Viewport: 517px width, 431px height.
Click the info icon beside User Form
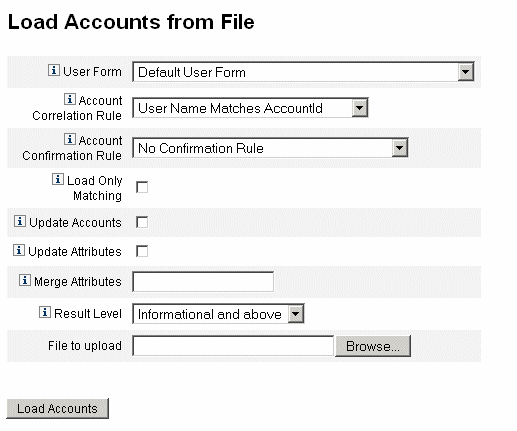click(x=54, y=70)
